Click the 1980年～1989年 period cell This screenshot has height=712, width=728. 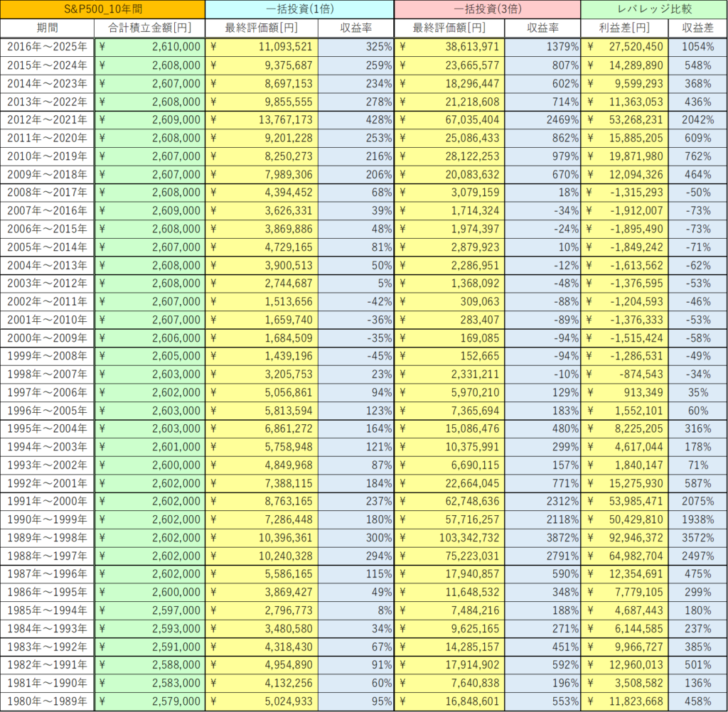click(x=47, y=701)
